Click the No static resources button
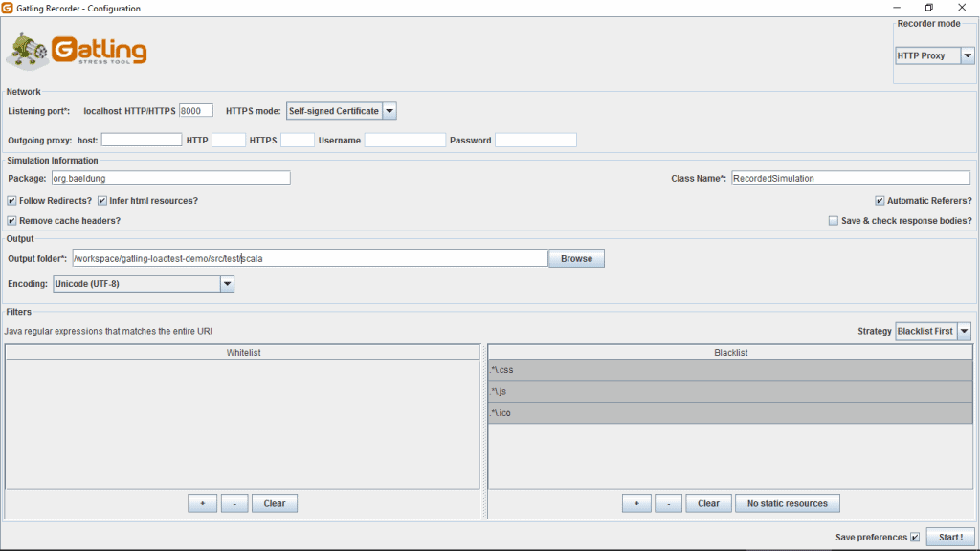Screen dimensions: 980x551 click(787, 503)
